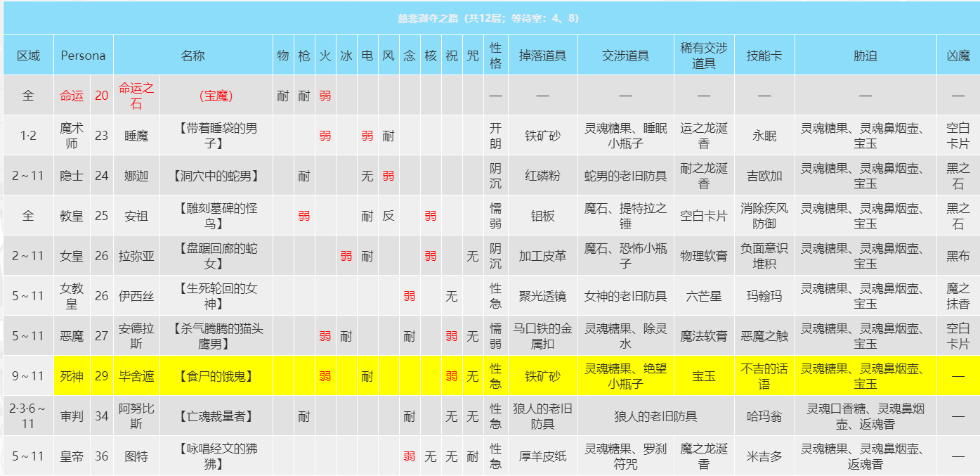Click the 阿努比斯 name cell
The width and height of the screenshot is (980, 476).
136,416
